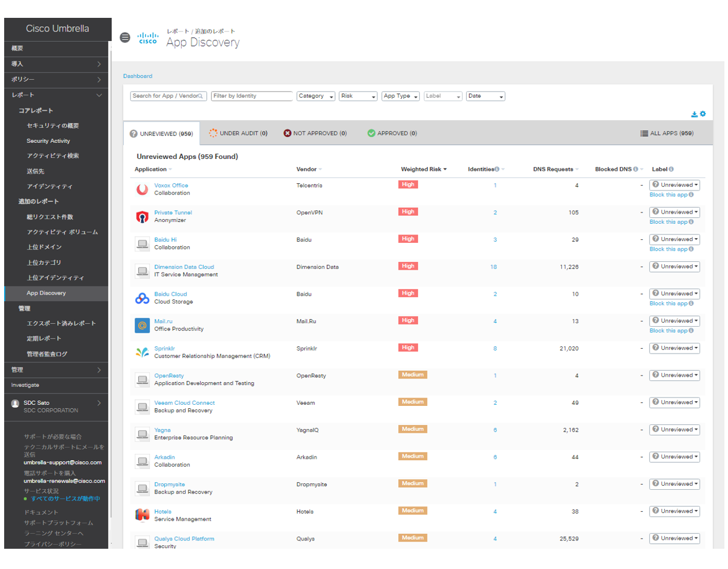Click the Medium risk badge for Hotels
728x569 pixels.
[413, 511]
